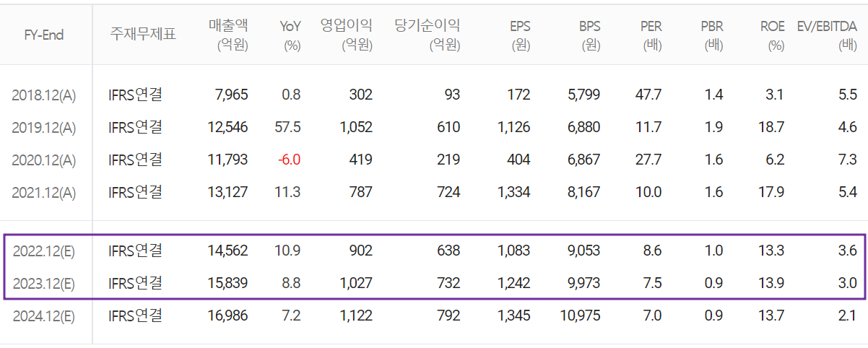Click the EPS (원) column header
This screenshot has width=868, height=348.
520,35
